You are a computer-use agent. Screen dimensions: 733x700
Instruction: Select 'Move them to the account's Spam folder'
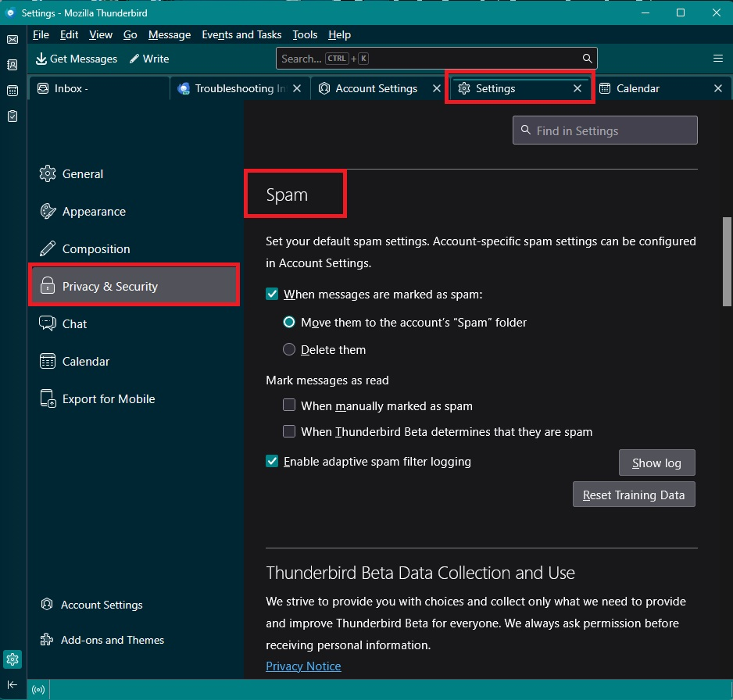point(289,322)
